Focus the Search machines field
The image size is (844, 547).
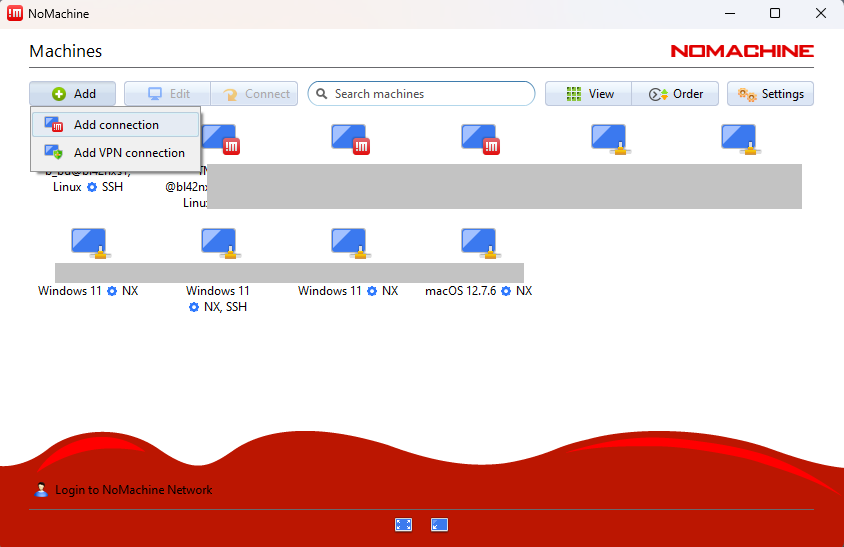click(x=430, y=94)
